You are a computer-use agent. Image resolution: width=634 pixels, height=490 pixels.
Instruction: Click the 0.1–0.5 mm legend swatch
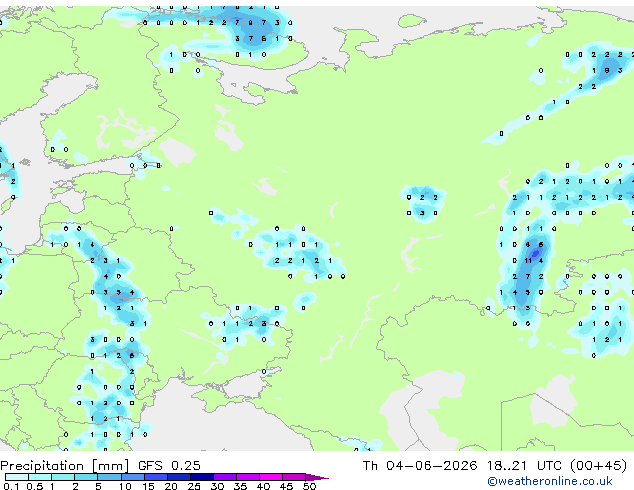point(17,477)
